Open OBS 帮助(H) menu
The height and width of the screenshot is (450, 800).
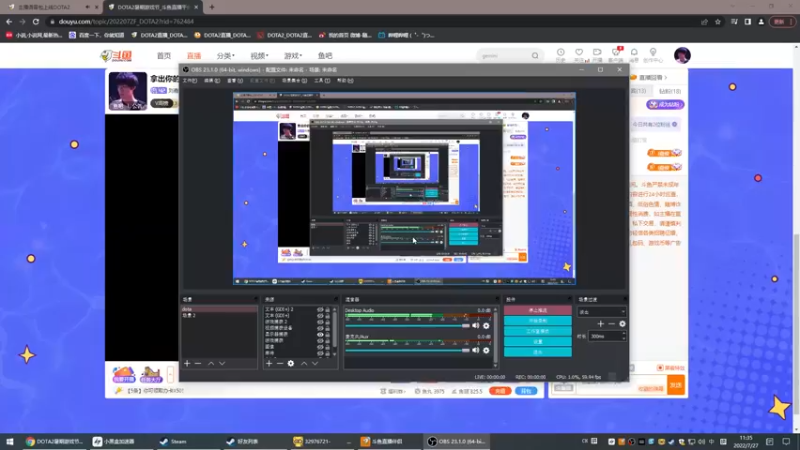point(345,81)
